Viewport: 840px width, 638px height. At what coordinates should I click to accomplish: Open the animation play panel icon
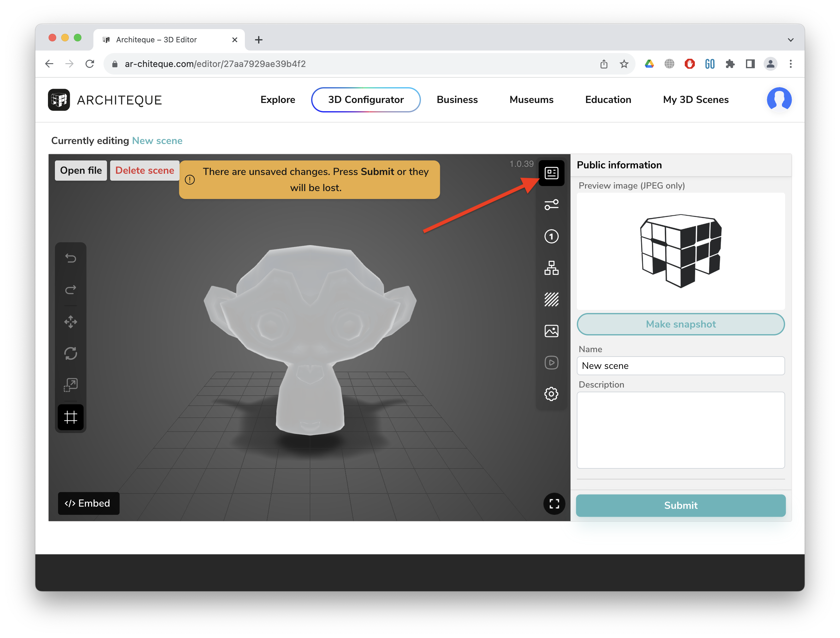coord(551,363)
